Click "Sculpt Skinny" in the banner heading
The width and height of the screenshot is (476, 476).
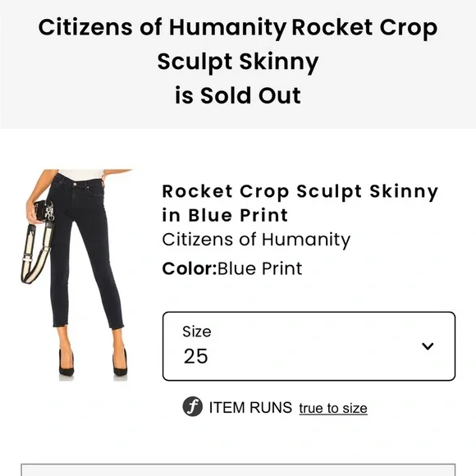click(x=238, y=62)
